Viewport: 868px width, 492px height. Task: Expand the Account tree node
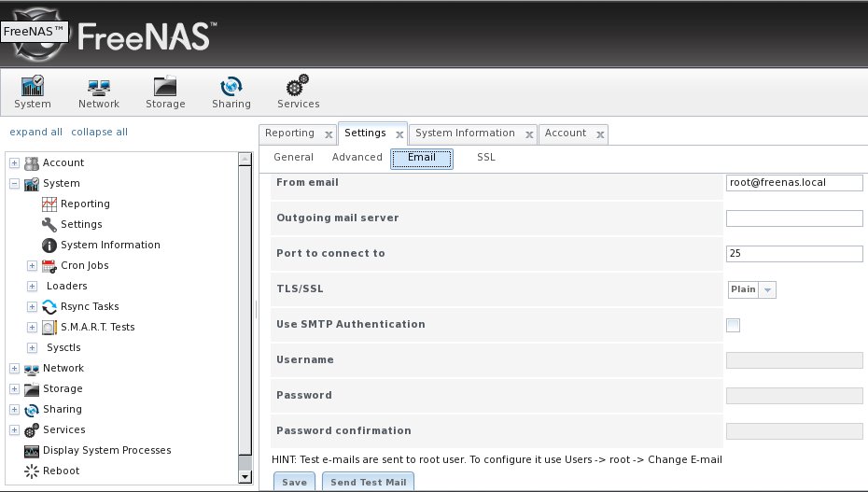14,162
